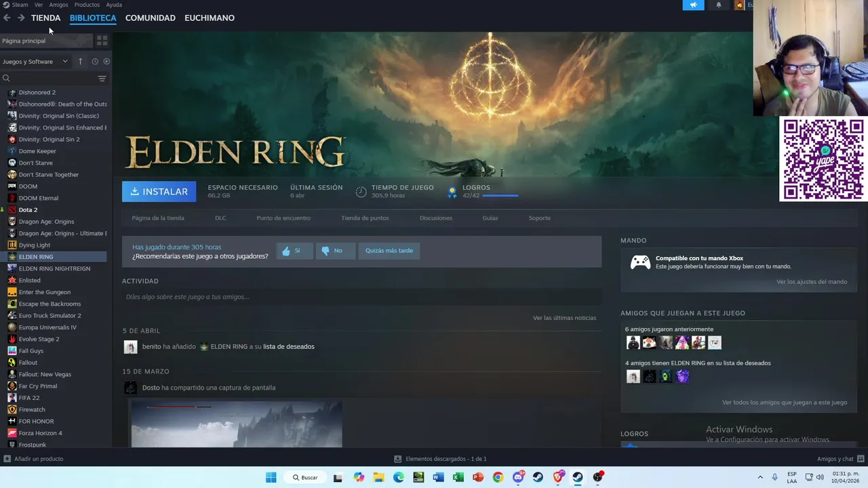The height and width of the screenshot is (488, 868).
Task: Open Google Chrome from the taskbar
Action: point(498,477)
